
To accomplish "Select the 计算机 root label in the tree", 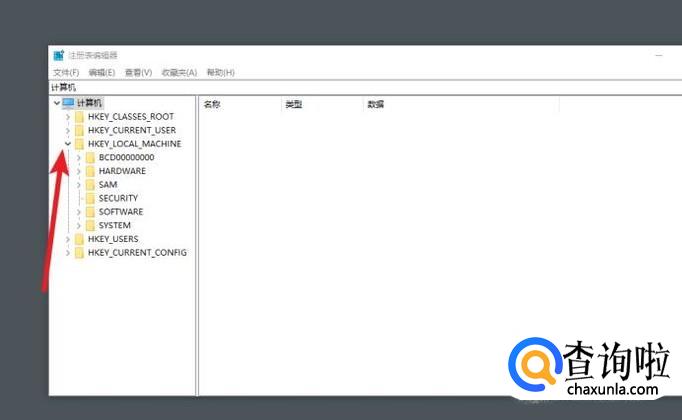I will [89, 103].
